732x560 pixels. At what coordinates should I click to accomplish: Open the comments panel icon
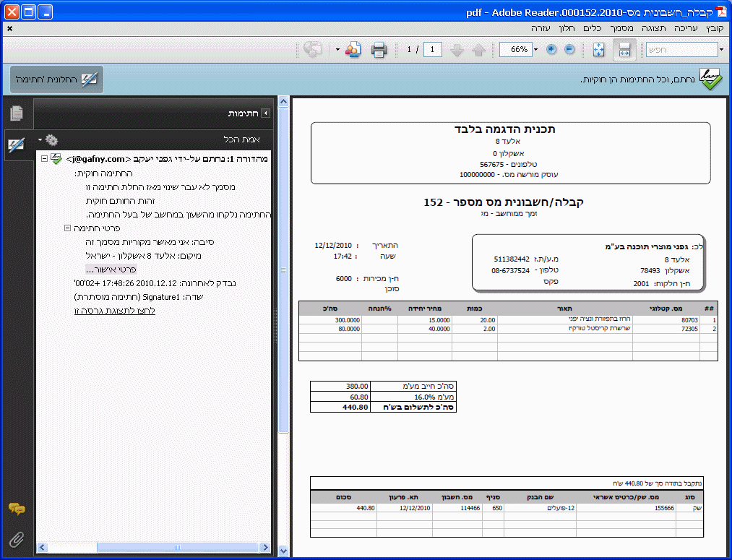coord(17,509)
